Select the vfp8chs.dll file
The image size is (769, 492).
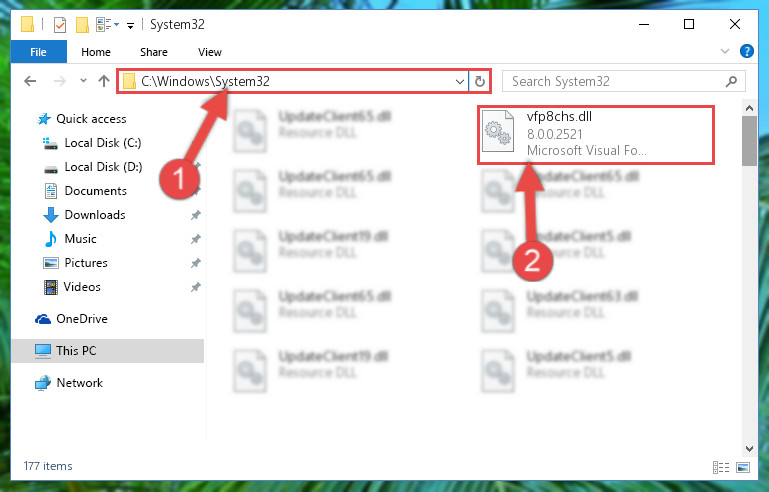(596, 134)
